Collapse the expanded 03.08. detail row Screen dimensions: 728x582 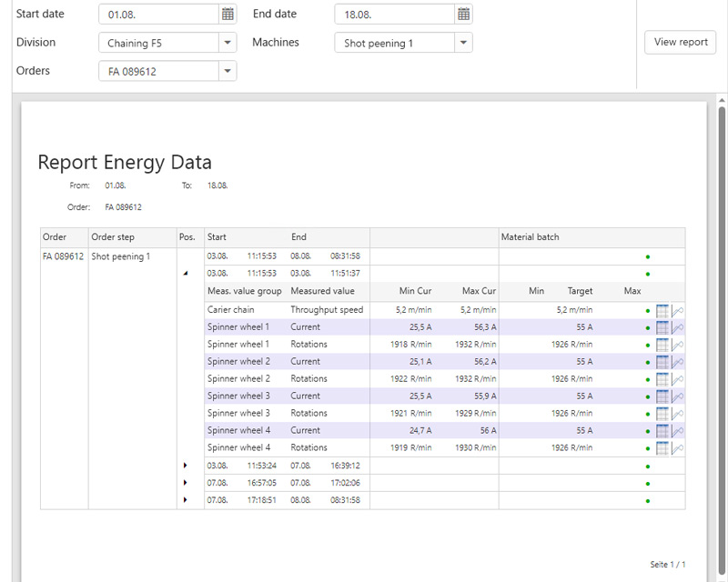click(187, 274)
